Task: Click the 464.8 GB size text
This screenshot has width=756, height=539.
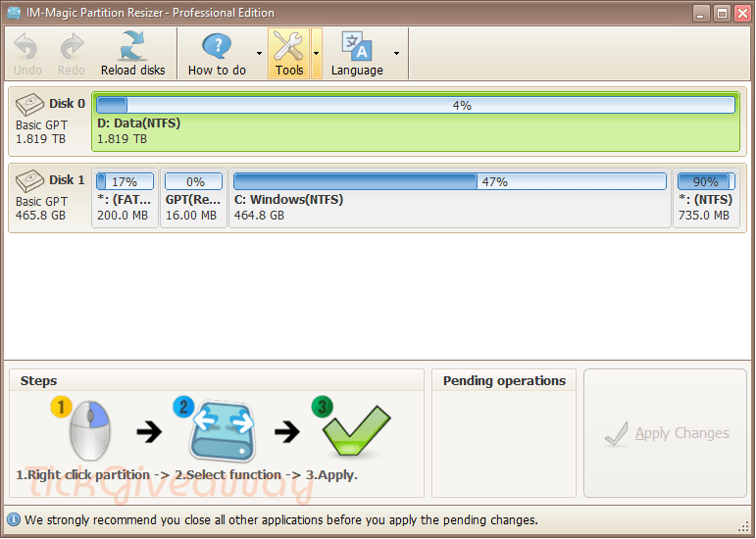Action: coord(259,216)
